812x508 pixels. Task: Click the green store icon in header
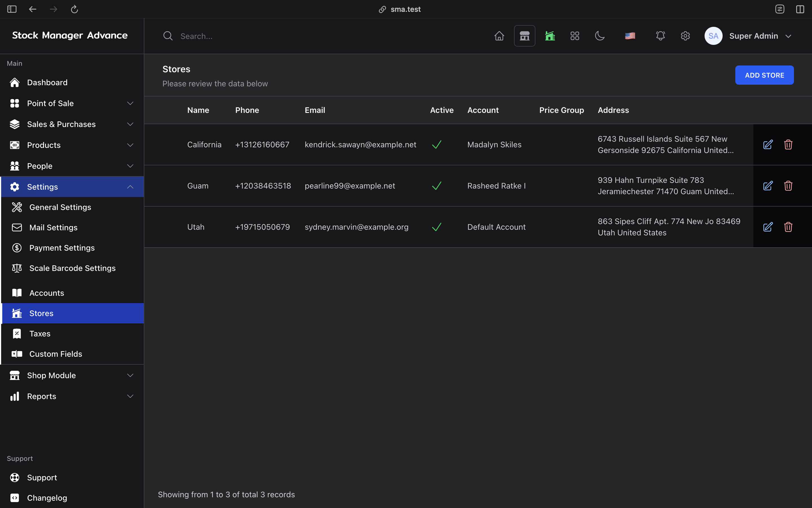point(550,36)
